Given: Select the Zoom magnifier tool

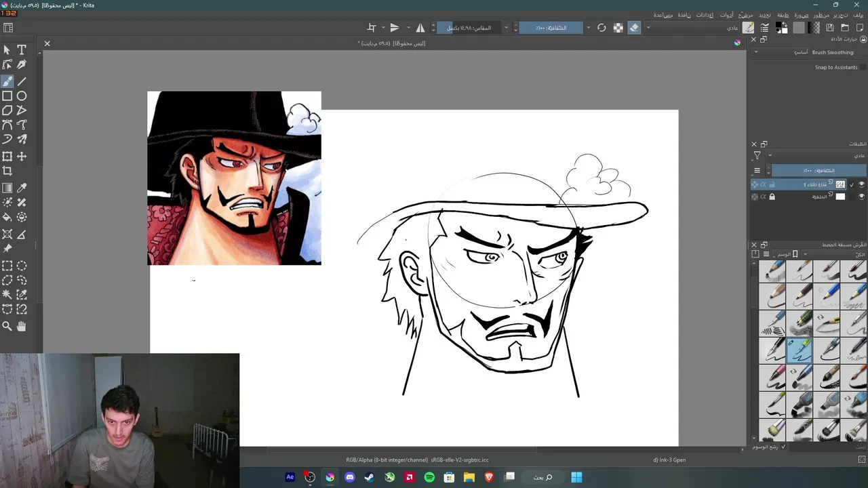Looking at the screenshot, I should pyautogui.click(x=7, y=326).
